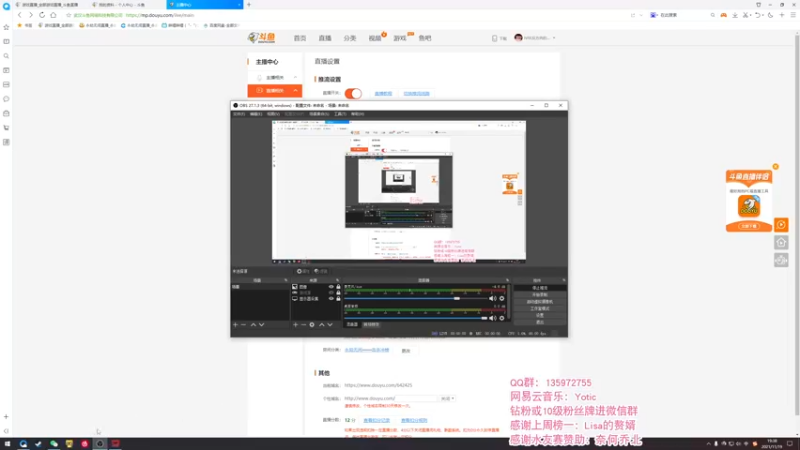800x450 pixels.
Task: Toggle the live stream switch on Douyu page
Action: (353, 93)
